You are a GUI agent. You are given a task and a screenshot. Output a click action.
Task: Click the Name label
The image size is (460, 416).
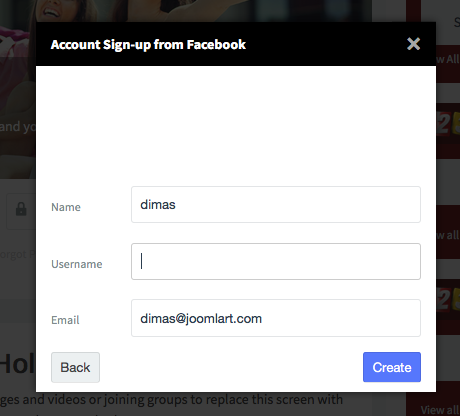[x=66, y=207]
